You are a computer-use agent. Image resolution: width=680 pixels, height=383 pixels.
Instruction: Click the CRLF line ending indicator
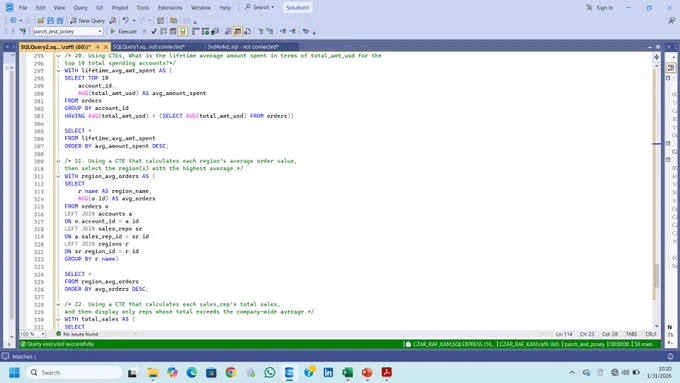[651, 334]
